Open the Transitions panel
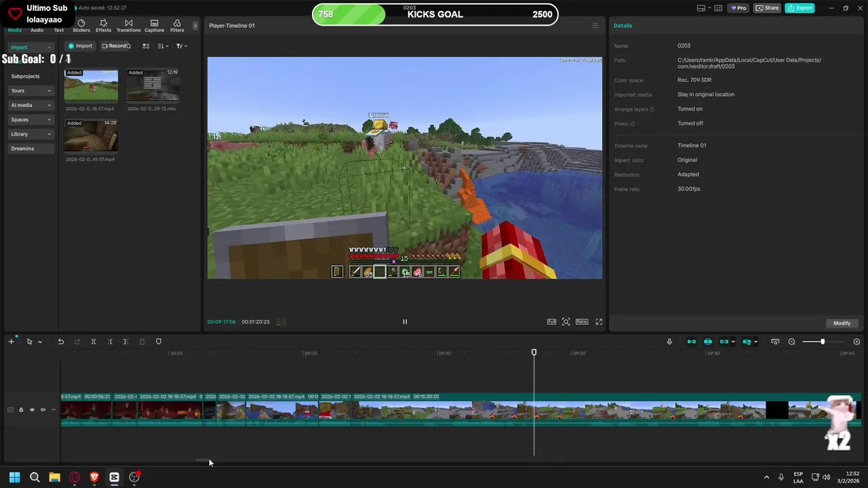This screenshot has height=488, width=868. point(128,26)
